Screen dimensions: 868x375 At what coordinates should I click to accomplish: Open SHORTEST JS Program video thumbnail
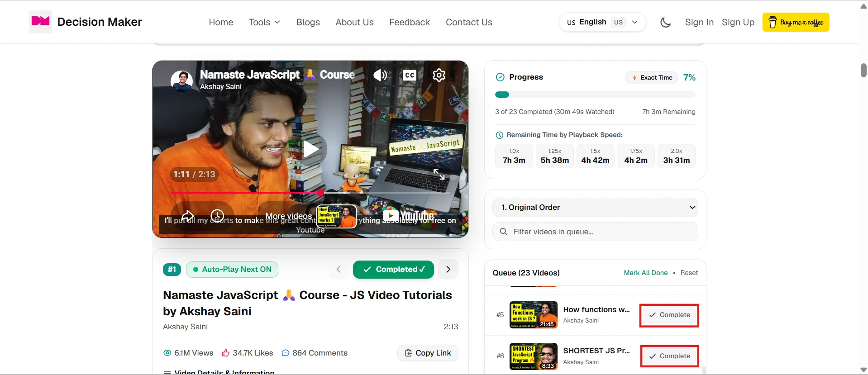(x=533, y=356)
